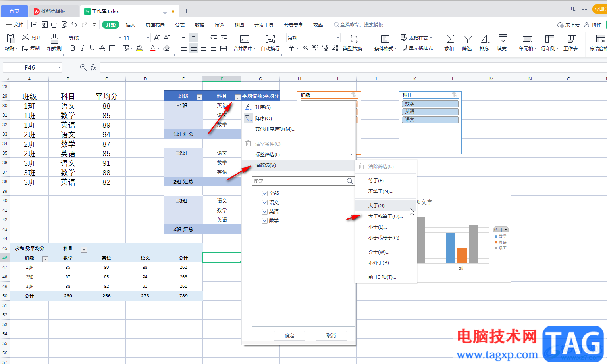The image size is (607, 364).
Task: Toggle the 数学 slicer button
Action: 430,103
